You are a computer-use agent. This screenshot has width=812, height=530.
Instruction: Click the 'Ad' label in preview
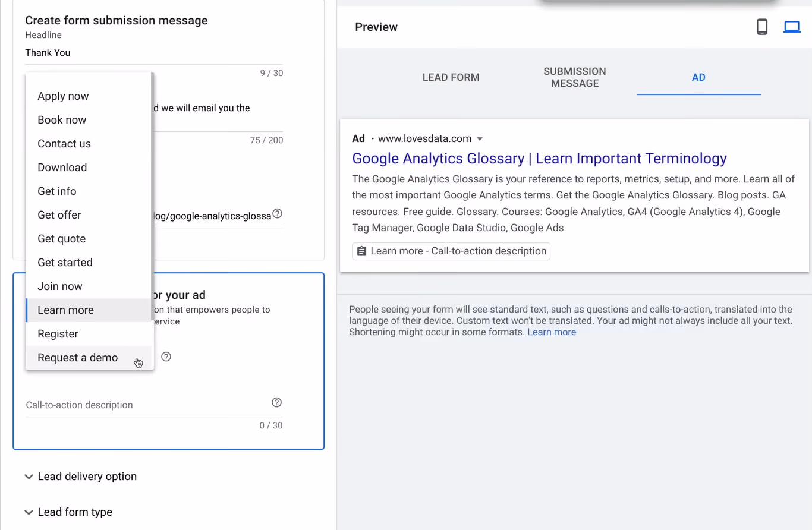[358, 138]
